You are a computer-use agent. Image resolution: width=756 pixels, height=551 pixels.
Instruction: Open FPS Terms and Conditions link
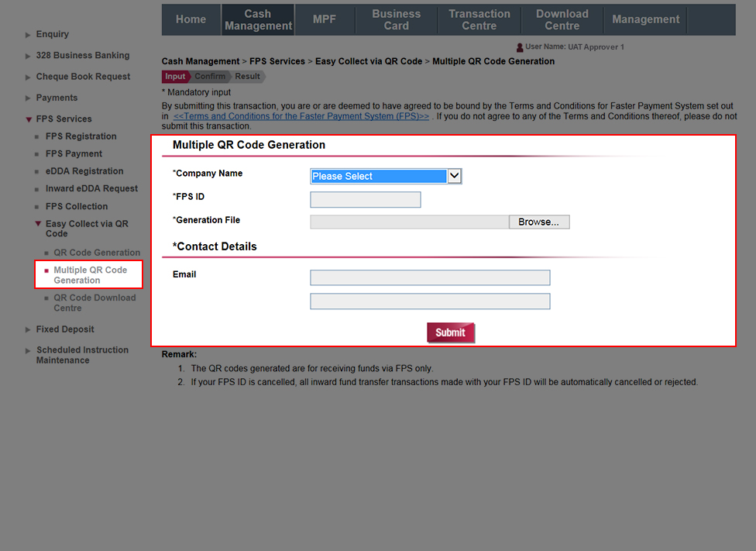pyautogui.click(x=301, y=116)
